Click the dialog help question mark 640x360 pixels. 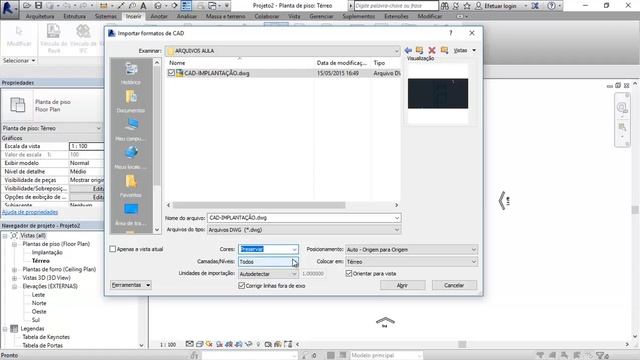tap(451, 33)
